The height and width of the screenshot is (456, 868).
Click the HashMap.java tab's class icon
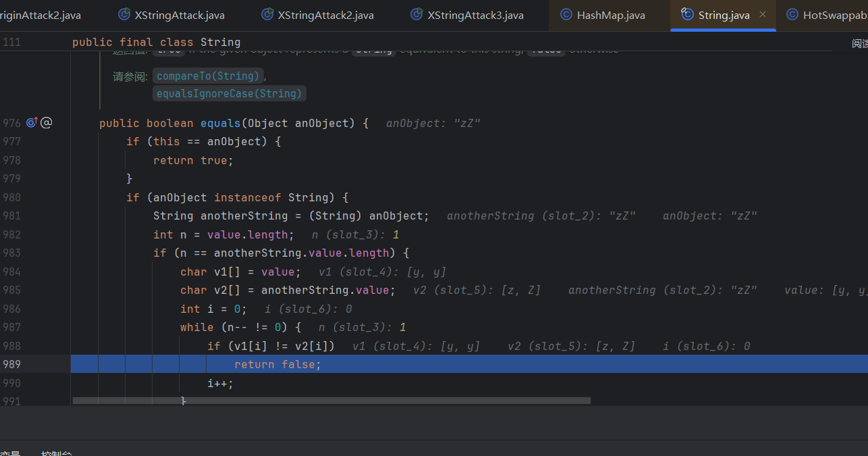(x=566, y=14)
